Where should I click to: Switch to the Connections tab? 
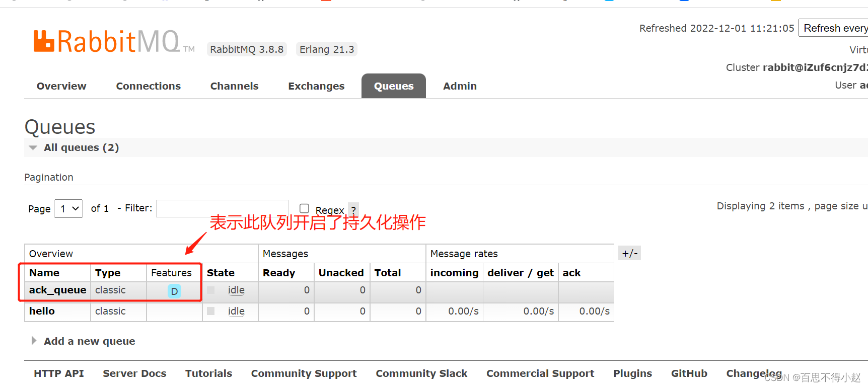[x=149, y=86]
